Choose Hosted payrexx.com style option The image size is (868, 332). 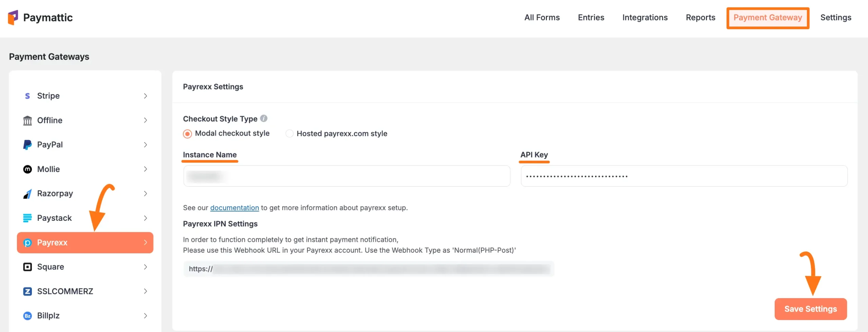(x=289, y=134)
